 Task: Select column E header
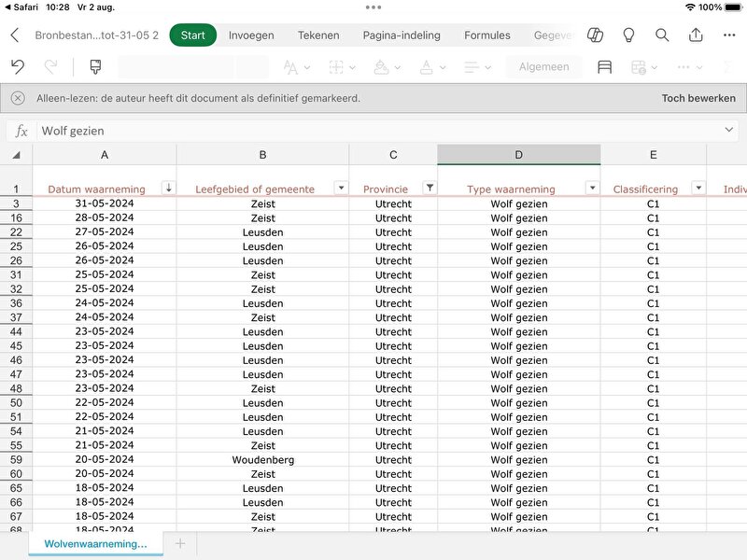click(x=653, y=155)
